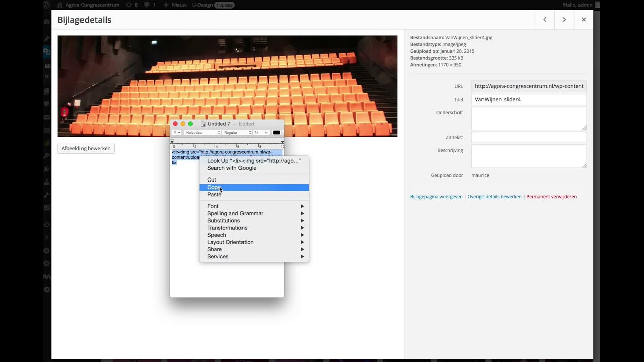Screen dimensions: 644x362
Task: Click the right margin marker on ruler
Action: 282,142
